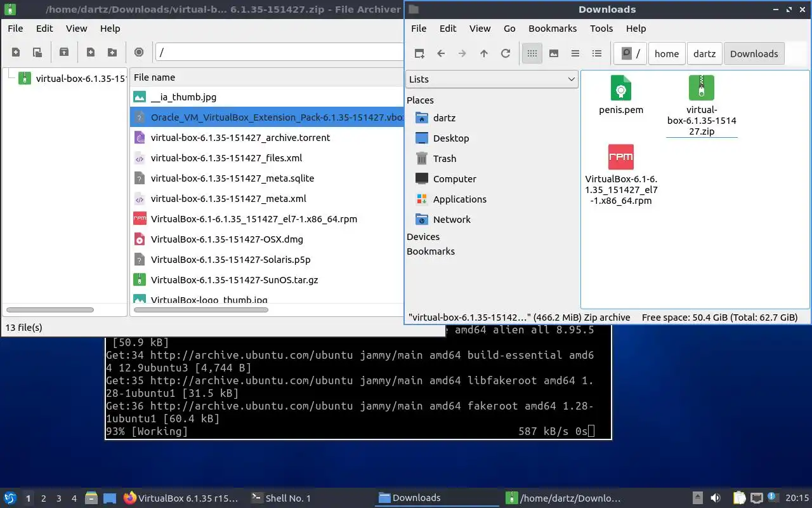Click the New archive icon in File Archiver toolbar
Screen dimensions: 812x508
(x=16, y=53)
